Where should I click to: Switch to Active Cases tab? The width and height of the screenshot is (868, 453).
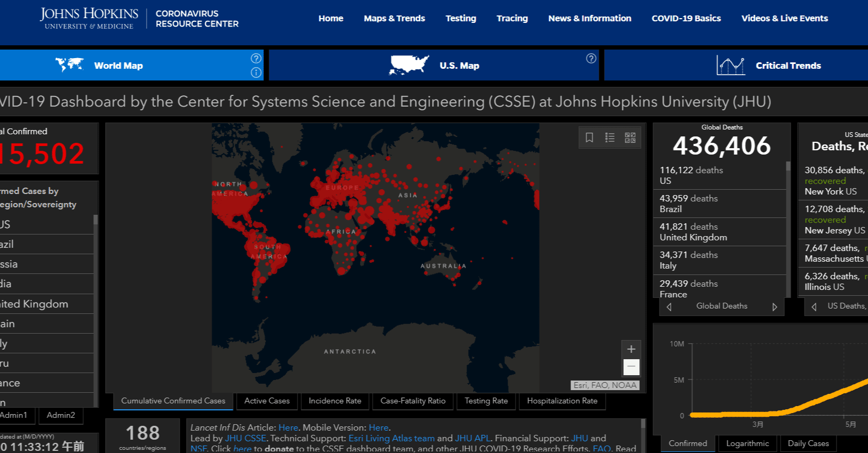(x=267, y=401)
